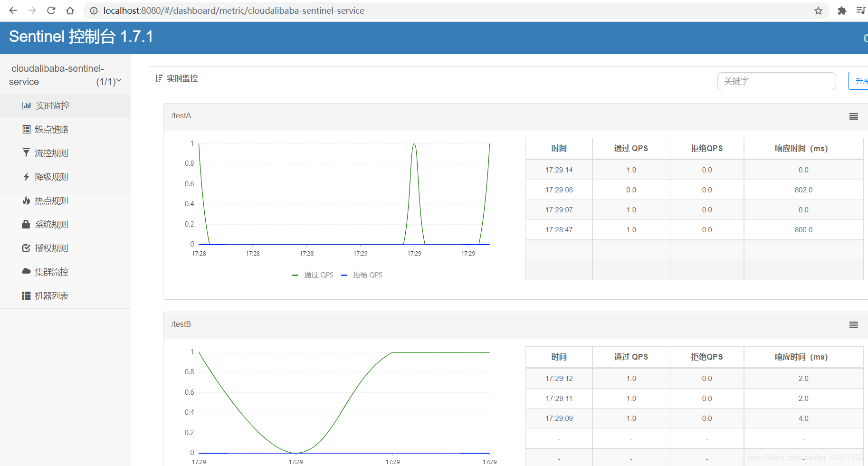Screen dimensions: 868x466
Task: Select the 17:28:47 time cell
Action: (559, 229)
